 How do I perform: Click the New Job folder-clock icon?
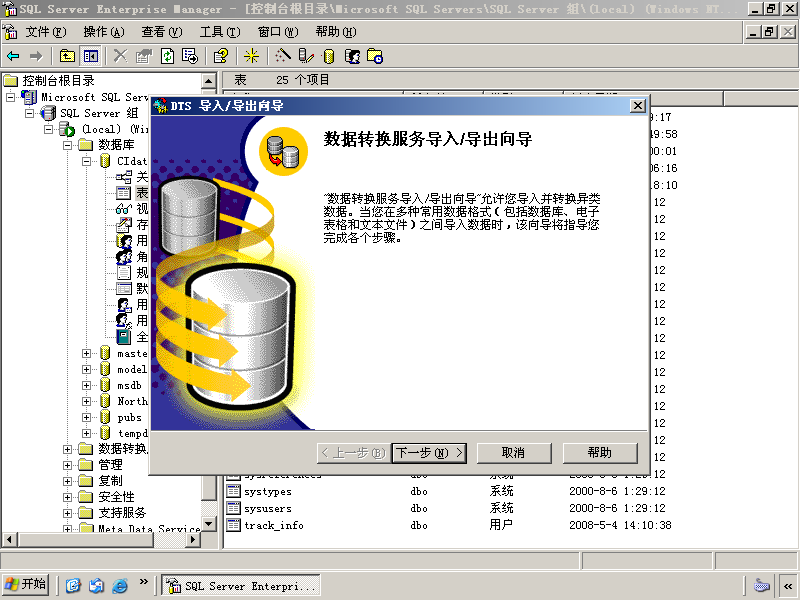375,56
